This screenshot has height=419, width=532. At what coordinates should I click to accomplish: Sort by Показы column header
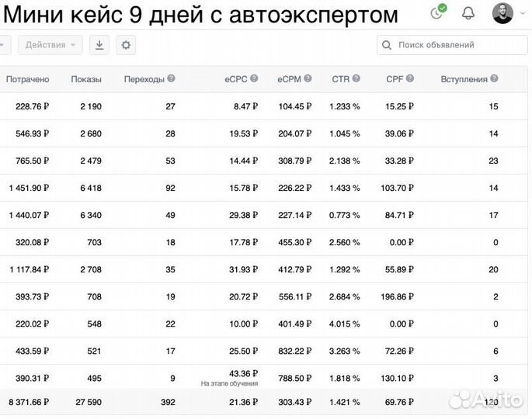(86, 79)
